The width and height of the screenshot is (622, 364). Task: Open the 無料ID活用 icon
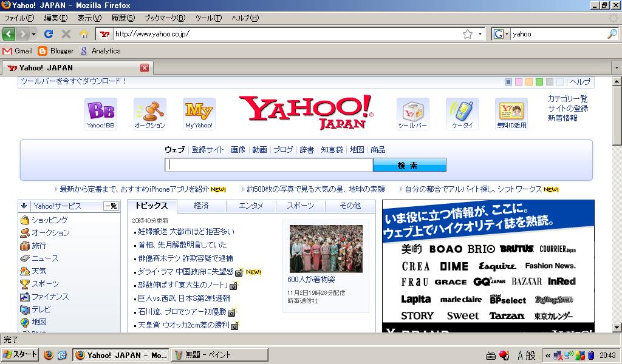(511, 114)
